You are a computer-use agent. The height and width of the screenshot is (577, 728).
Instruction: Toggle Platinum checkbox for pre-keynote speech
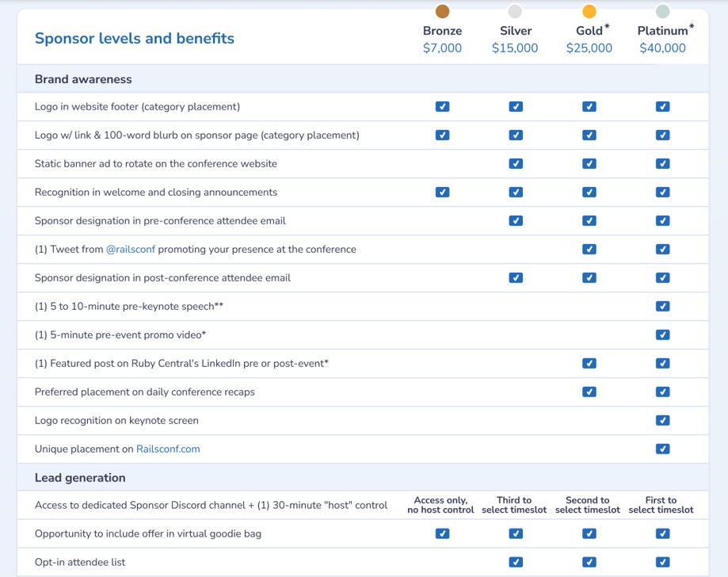tap(662, 306)
